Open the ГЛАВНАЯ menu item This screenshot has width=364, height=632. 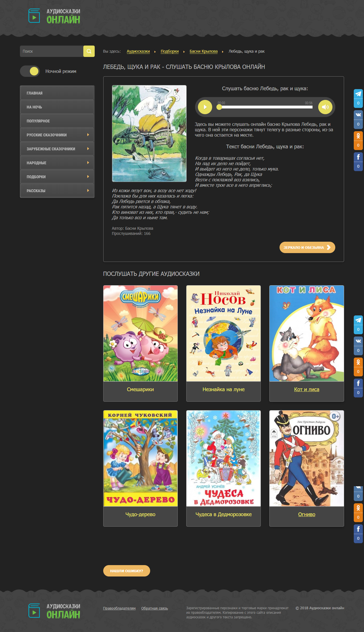tap(57, 93)
